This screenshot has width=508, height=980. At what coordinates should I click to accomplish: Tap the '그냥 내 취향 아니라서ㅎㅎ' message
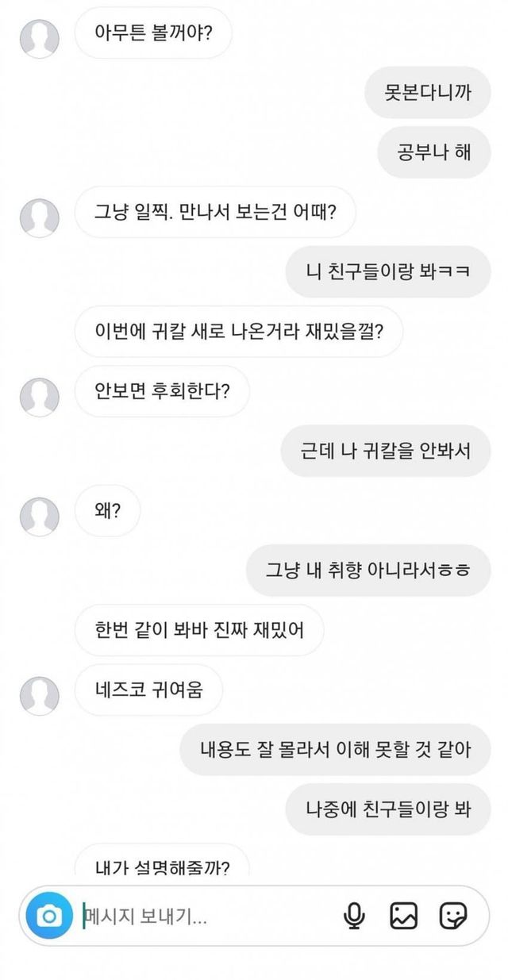tap(368, 570)
